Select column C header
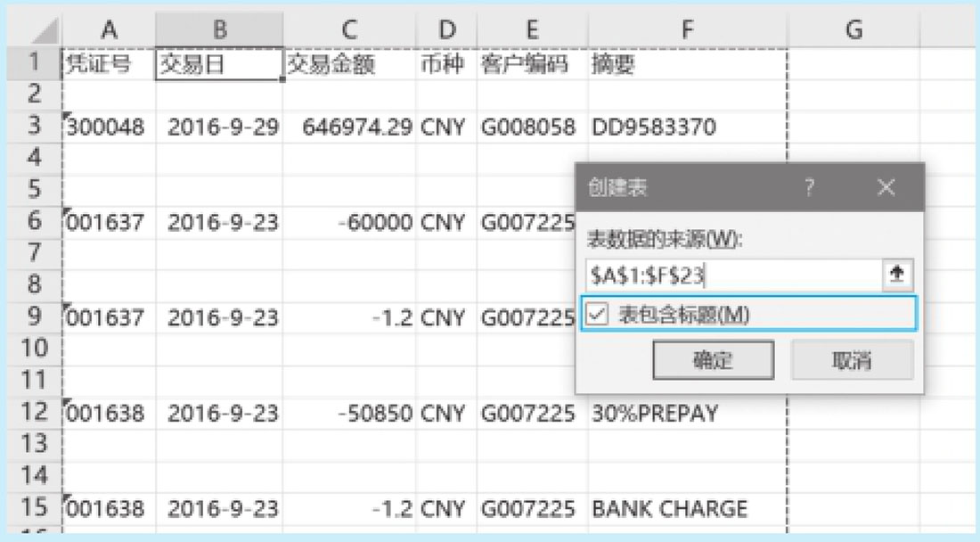 (x=349, y=30)
